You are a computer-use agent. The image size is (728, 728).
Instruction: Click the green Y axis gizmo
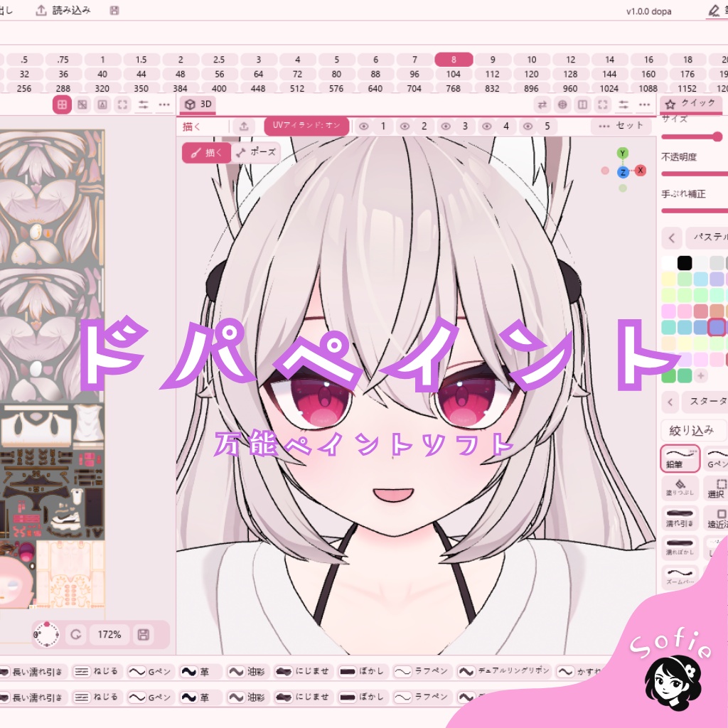(x=623, y=154)
